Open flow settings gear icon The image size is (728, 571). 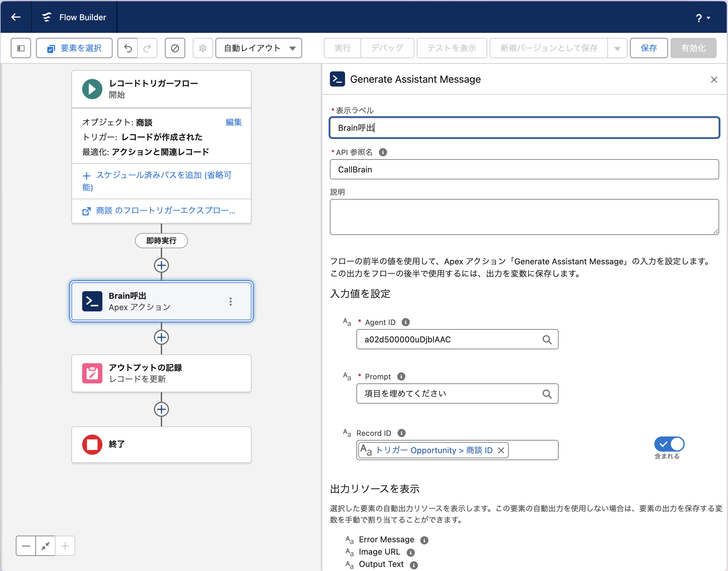[203, 48]
